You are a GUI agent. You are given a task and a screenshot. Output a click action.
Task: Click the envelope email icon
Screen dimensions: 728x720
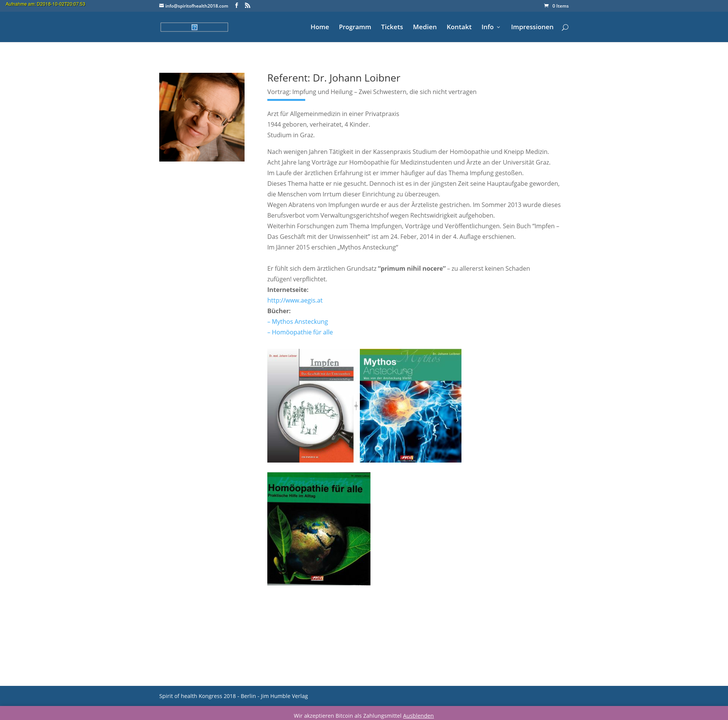coord(162,6)
